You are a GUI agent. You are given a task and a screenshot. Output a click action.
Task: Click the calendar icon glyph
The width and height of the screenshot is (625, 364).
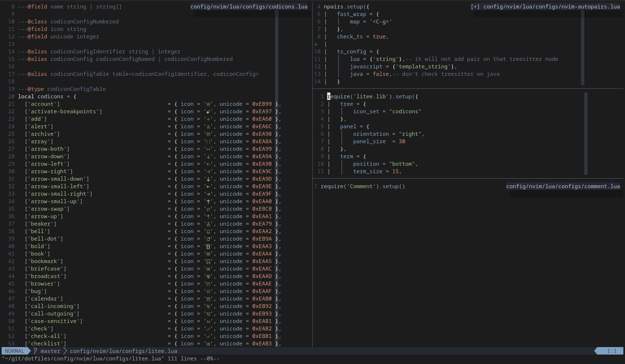pyautogui.click(x=208, y=299)
